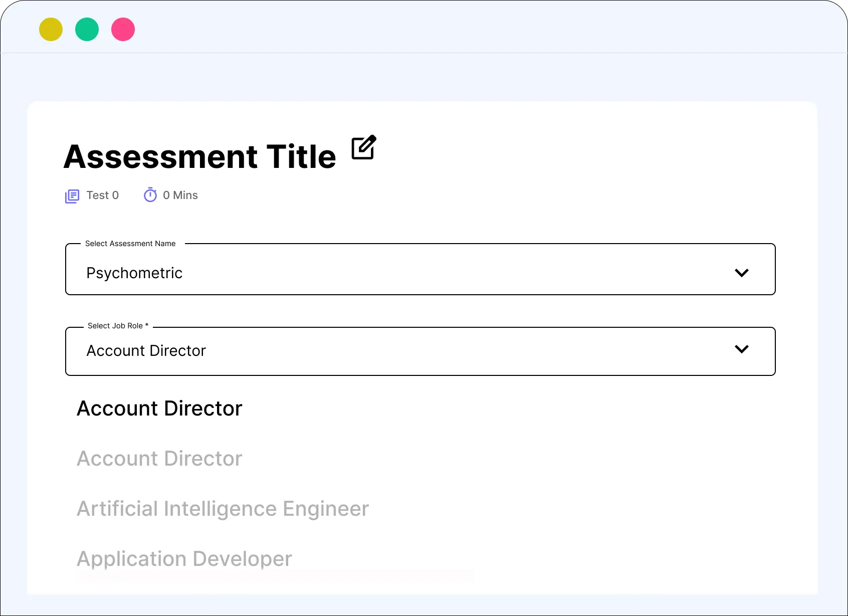Expand the Select Assessment Name chevron arrow
848x616 pixels.
pyautogui.click(x=741, y=273)
